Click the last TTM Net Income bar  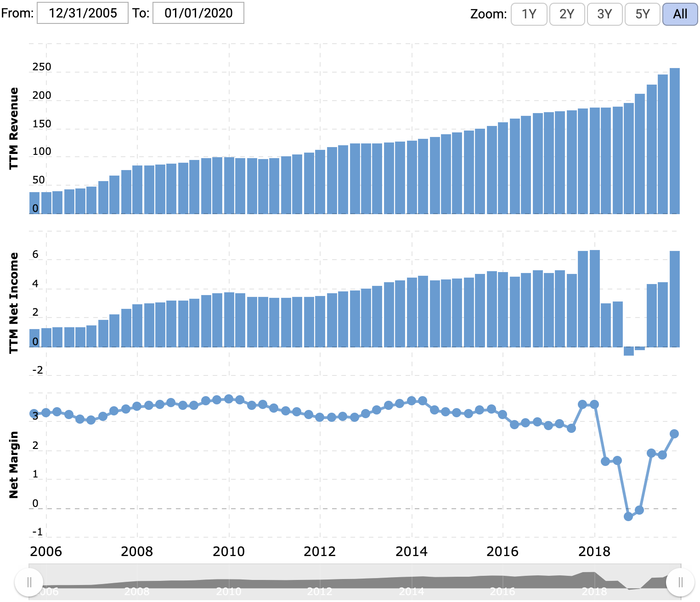(675, 299)
